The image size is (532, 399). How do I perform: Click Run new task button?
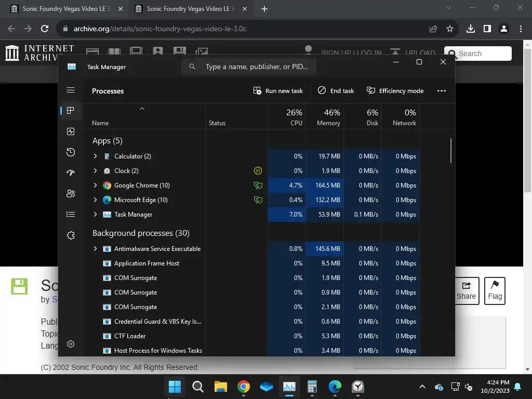point(278,90)
